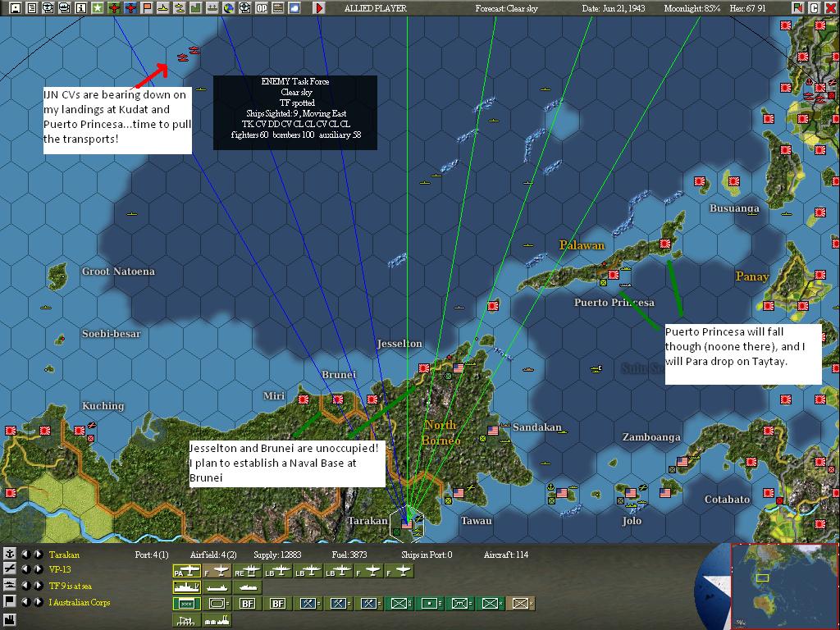Open the globe icon in the toolbar

tap(229, 8)
